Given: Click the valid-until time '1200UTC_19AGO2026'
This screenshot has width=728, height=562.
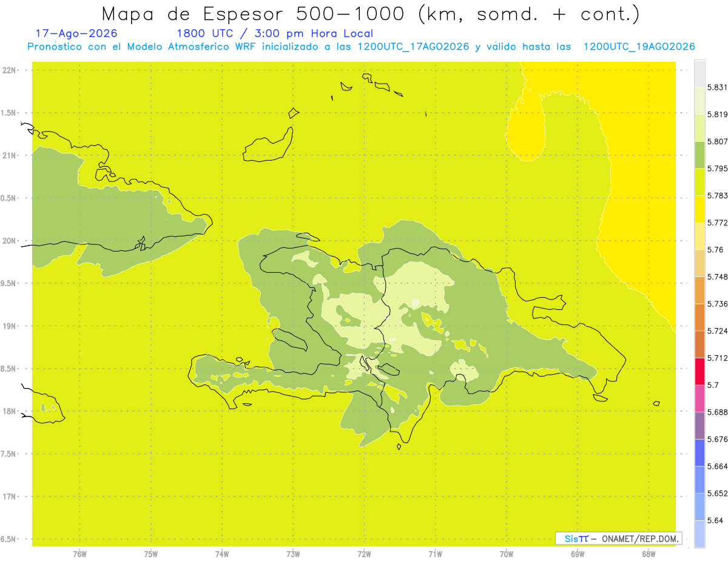Looking at the screenshot, I should pyautogui.click(x=639, y=47).
